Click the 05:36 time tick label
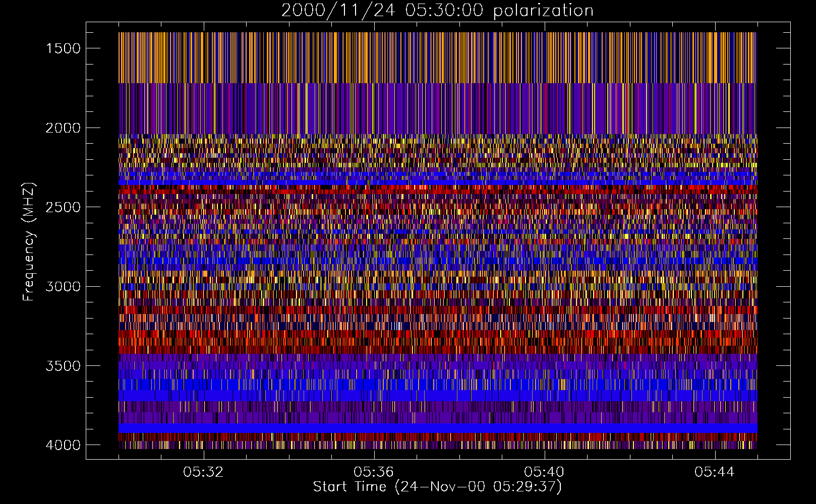The height and width of the screenshot is (504, 816). tap(374, 472)
